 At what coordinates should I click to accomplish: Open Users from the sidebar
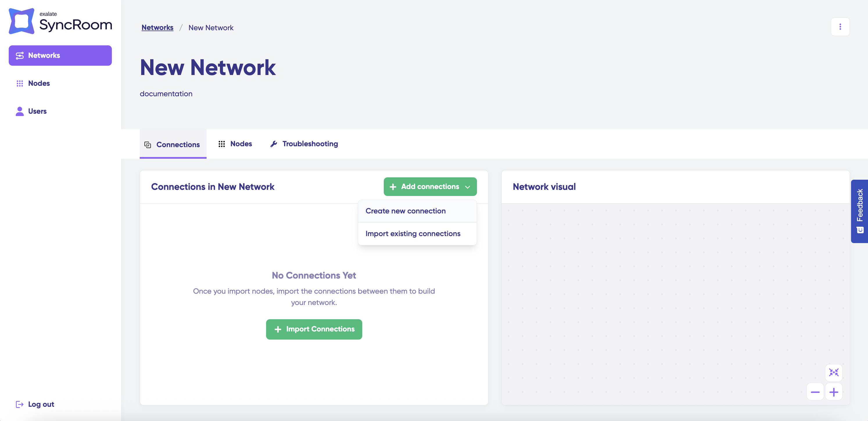click(37, 111)
